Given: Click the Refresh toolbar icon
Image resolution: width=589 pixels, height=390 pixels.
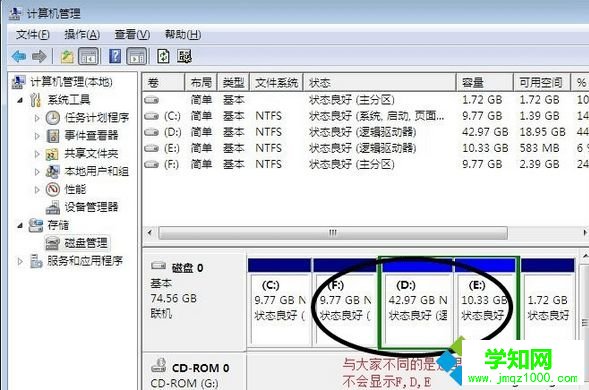Looking at the screenshot, I should pos(163,56).
